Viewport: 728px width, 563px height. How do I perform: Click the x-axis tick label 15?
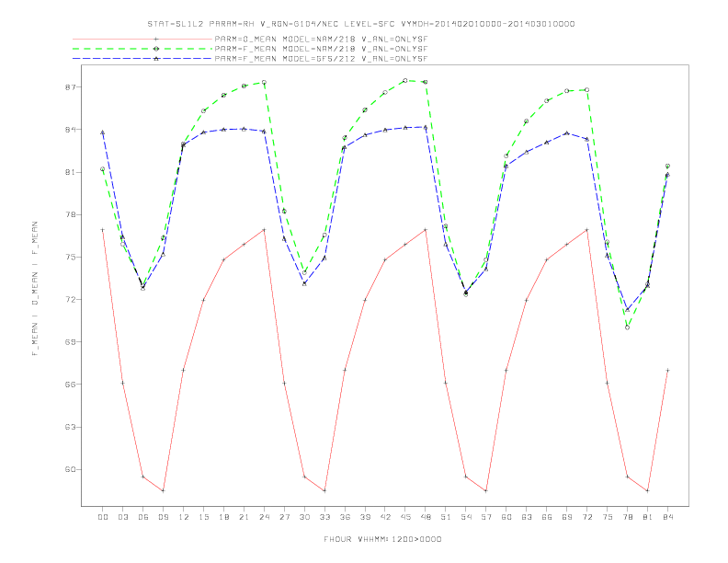[x=203, y=517]
